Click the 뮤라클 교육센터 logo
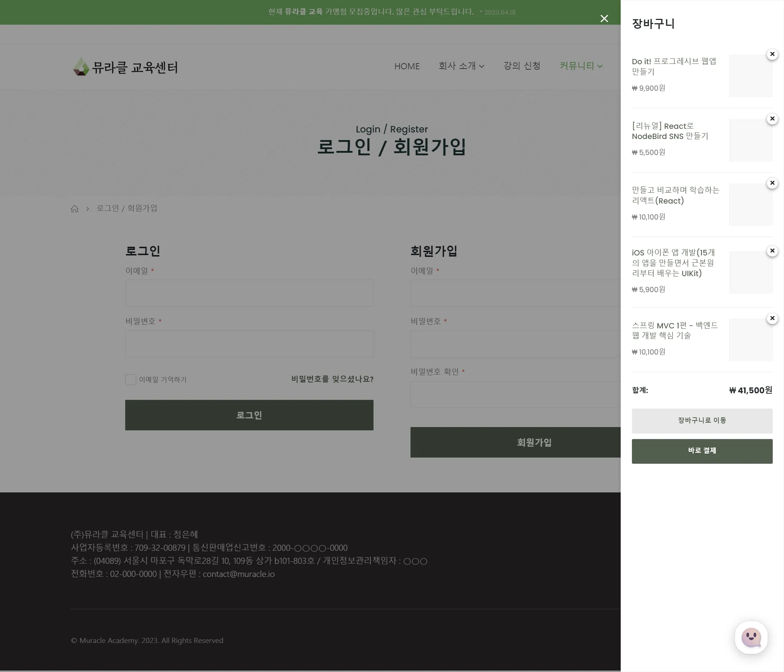This screenshot has height=672, width=784. click(125, 67)
